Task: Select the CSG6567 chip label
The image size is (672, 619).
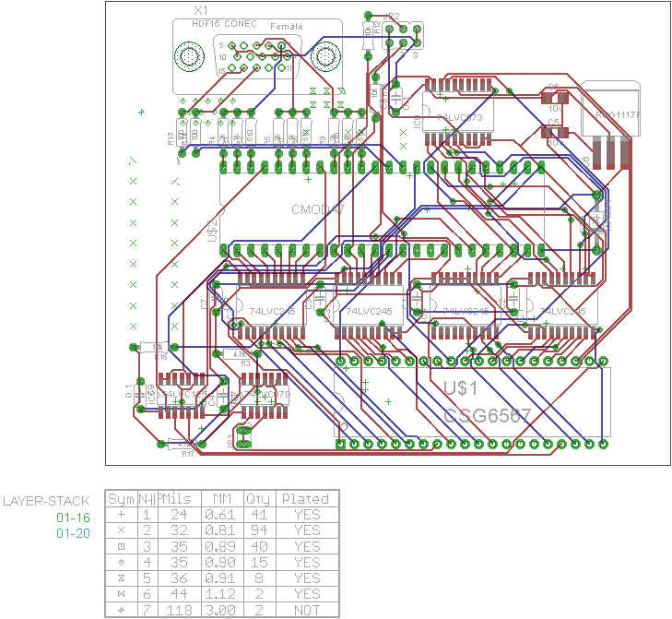Action: click(x=488, y=416)
